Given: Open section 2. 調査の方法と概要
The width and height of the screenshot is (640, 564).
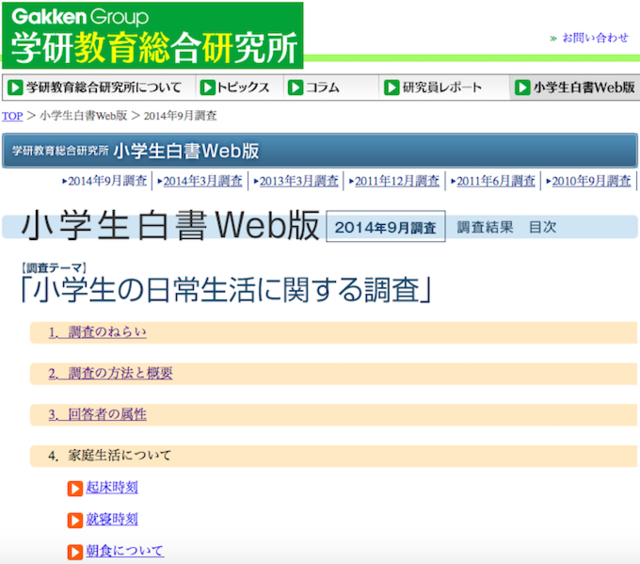Looking at the screenshot, I should (x=110, y=373).
